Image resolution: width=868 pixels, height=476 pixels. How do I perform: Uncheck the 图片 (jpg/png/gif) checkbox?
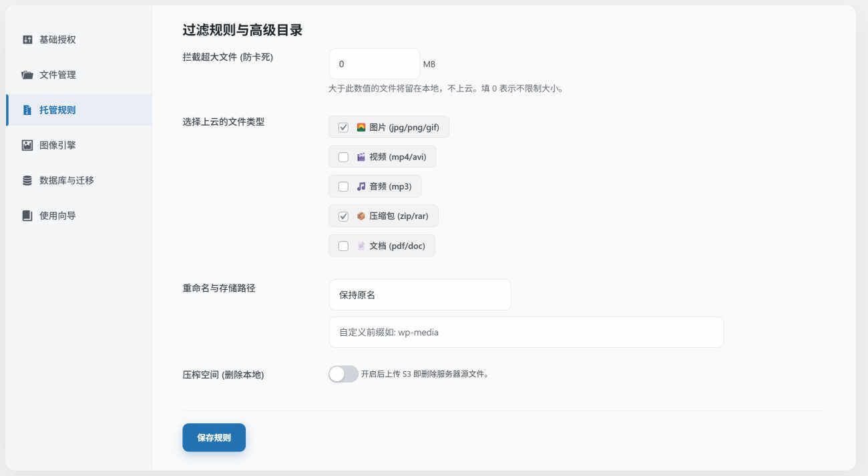point(343,128)
